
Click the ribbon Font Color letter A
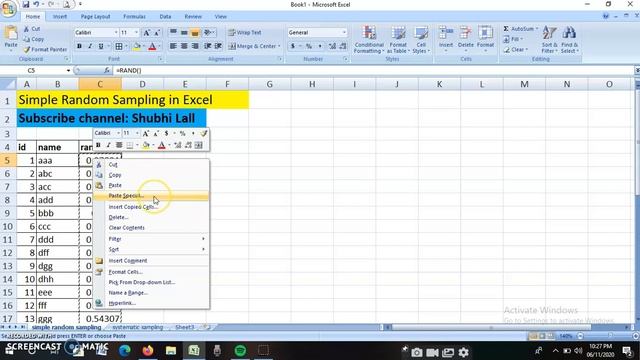(152, 47)
